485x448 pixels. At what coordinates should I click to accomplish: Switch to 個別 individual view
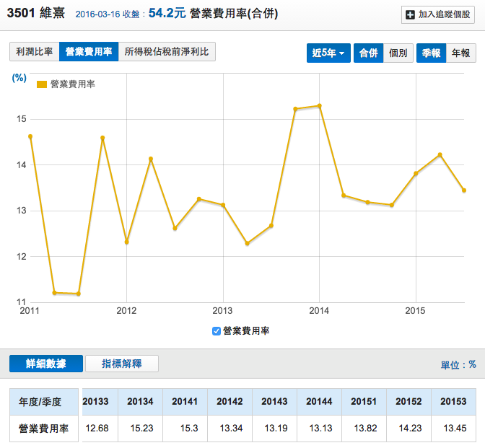(x=398, y=53)
